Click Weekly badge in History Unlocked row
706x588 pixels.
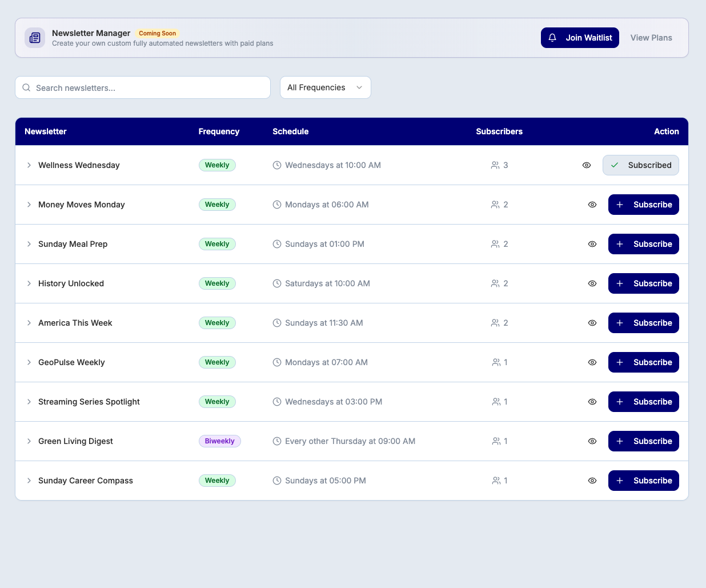217,283
